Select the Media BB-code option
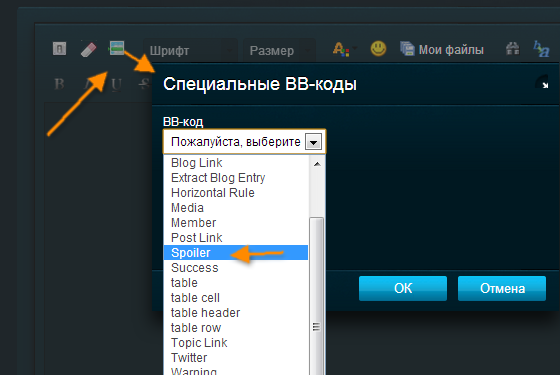560x375 pixels. coord(236,208)
